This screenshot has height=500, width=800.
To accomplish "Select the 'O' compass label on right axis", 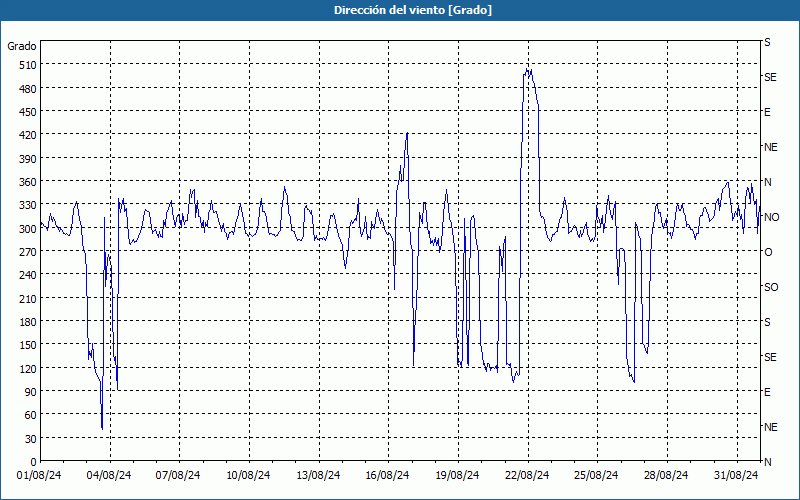I will [768, 252].
